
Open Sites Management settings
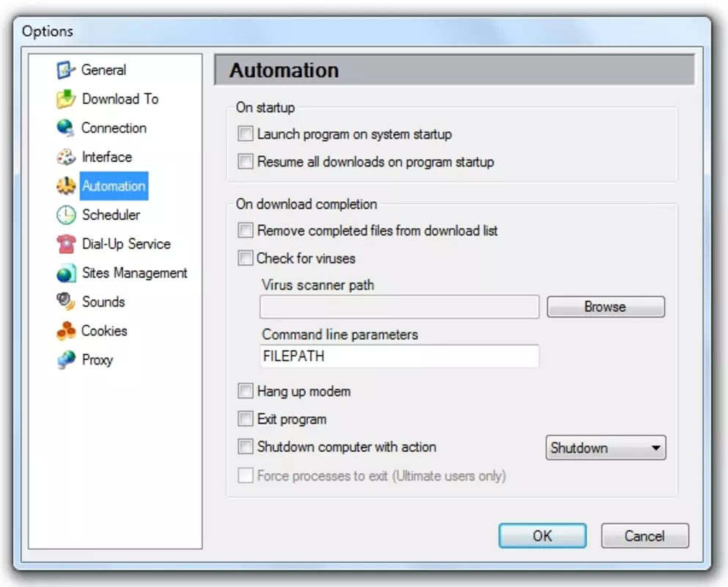135,273
